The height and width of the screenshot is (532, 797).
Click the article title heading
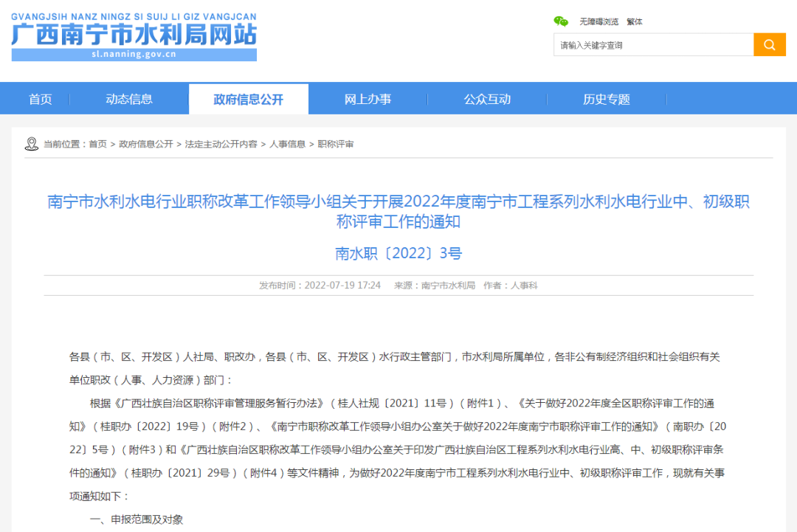pos(398,211)
